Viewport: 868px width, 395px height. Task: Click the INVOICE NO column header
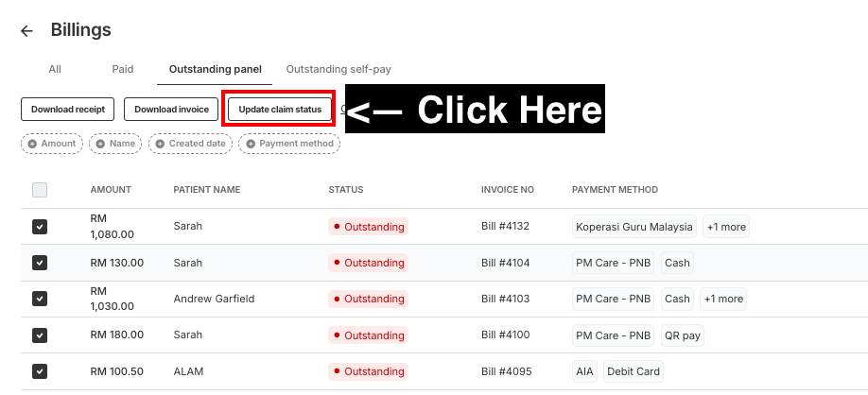(x=508, y=190)
